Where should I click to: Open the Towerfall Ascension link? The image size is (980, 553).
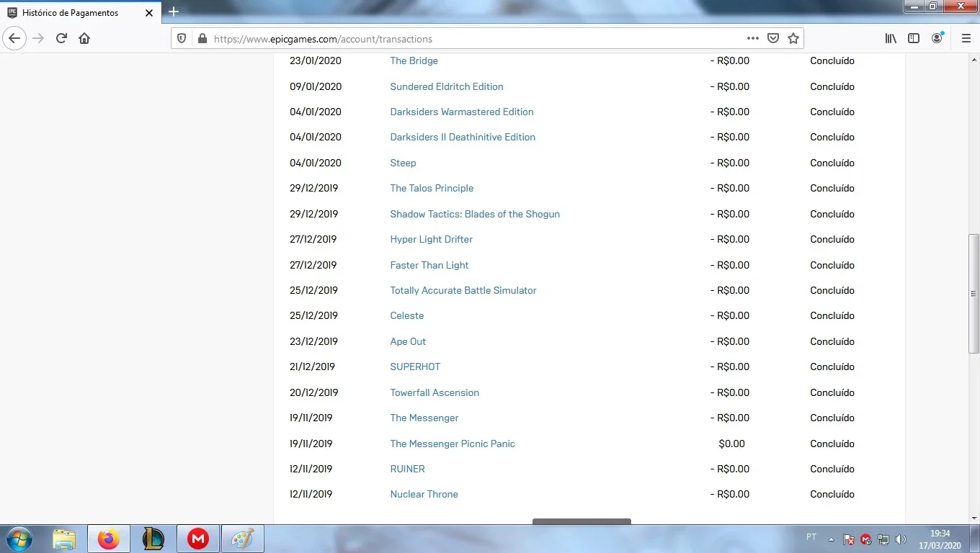click(x=435, y=392)
